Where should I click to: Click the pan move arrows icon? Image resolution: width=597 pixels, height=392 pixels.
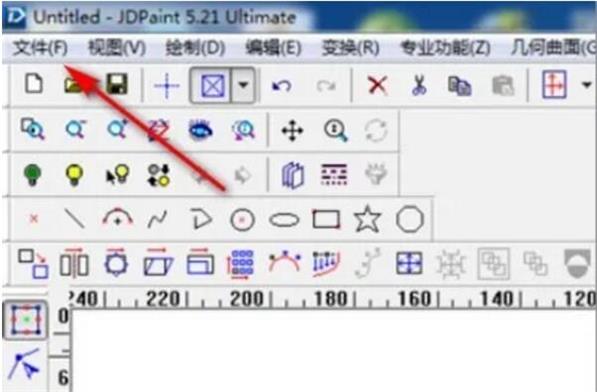coord(292,131)
